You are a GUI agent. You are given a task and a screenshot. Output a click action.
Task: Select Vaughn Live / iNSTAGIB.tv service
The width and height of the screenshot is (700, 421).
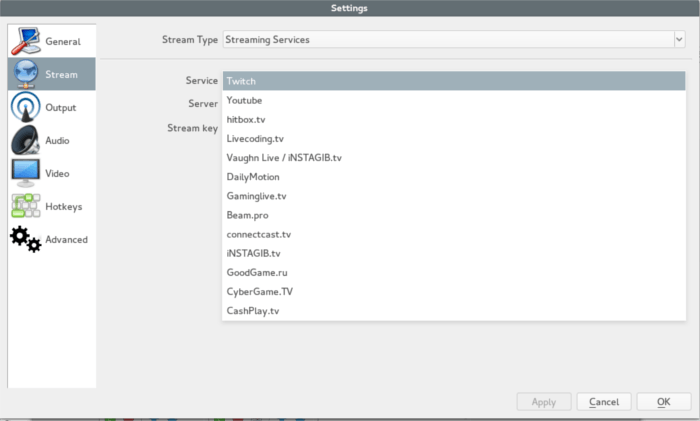point(454,158)
